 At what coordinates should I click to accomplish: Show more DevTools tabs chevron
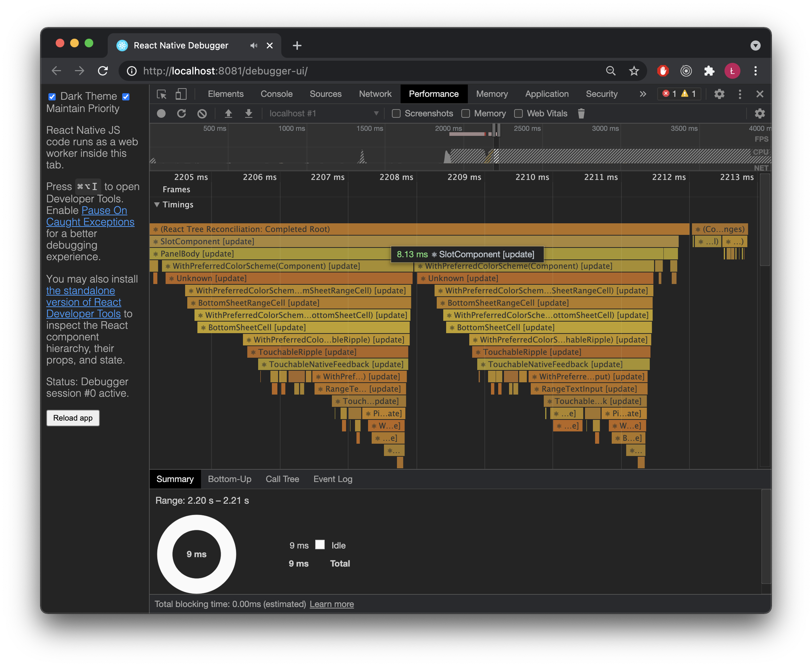[642, 94]
